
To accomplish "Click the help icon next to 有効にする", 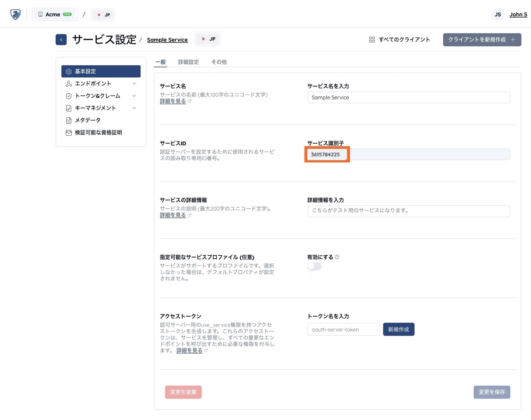I will (x=337, y=257).
